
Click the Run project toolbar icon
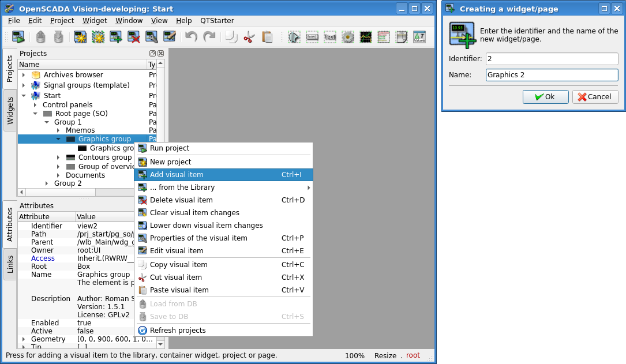pos(18,37)
